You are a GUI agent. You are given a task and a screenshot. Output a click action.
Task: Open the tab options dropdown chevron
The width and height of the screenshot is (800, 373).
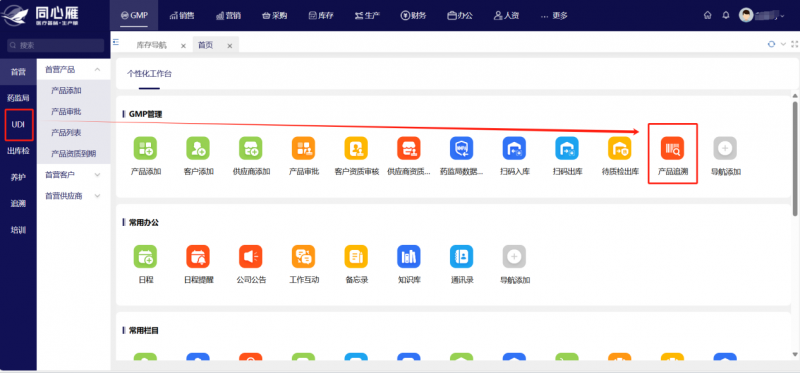click(784, 44)
